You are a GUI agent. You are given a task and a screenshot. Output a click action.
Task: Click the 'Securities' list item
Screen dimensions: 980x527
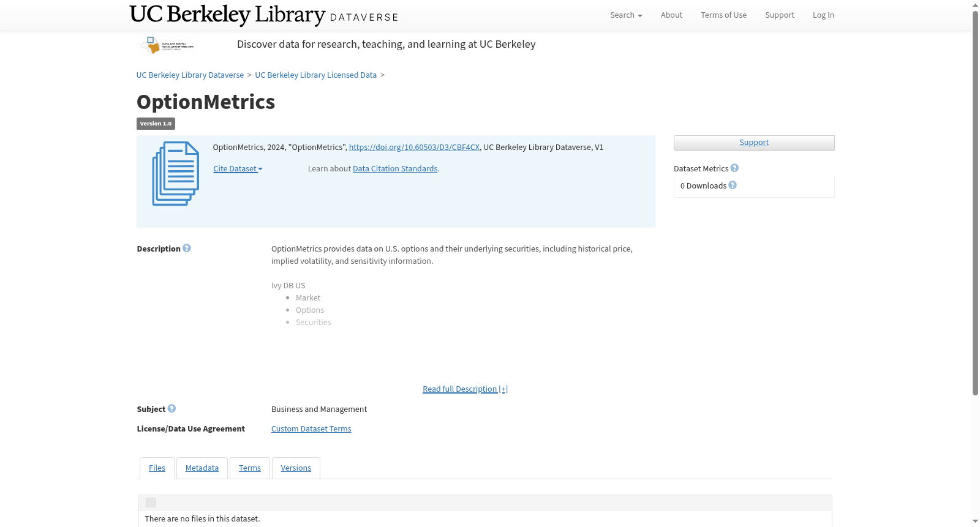[314, 323]
